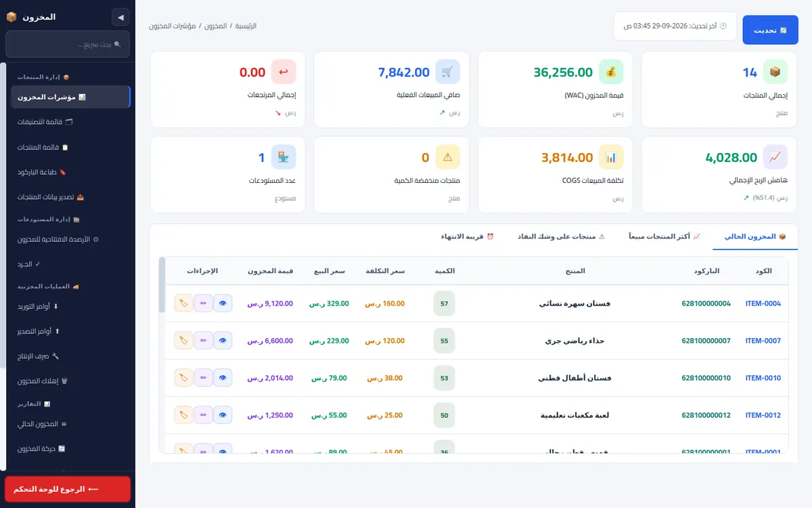812x508 pixels.
Task: Click the chart icon on هامش الربح الإجمالي card
Action: click(775, 157)
